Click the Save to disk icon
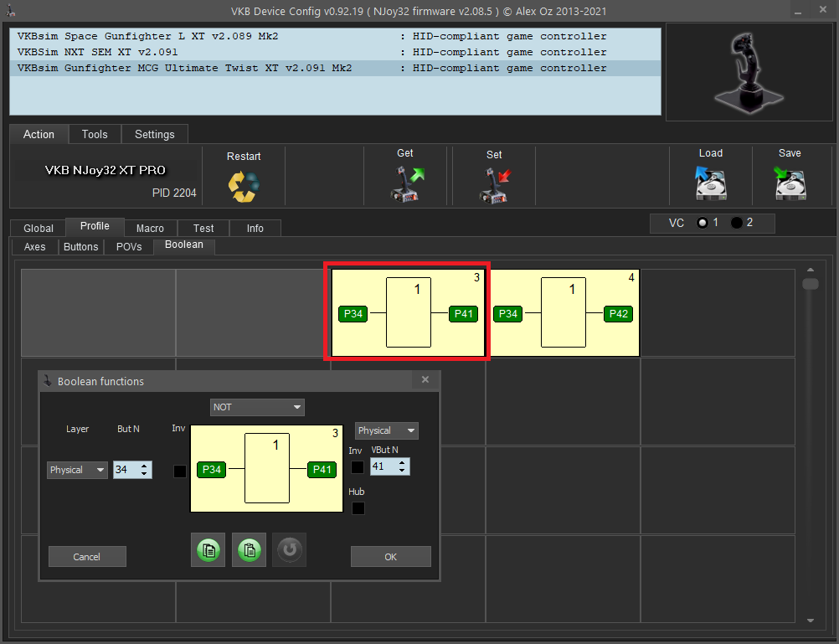This screenshot has width=839, height=644. tap(790, 183)
